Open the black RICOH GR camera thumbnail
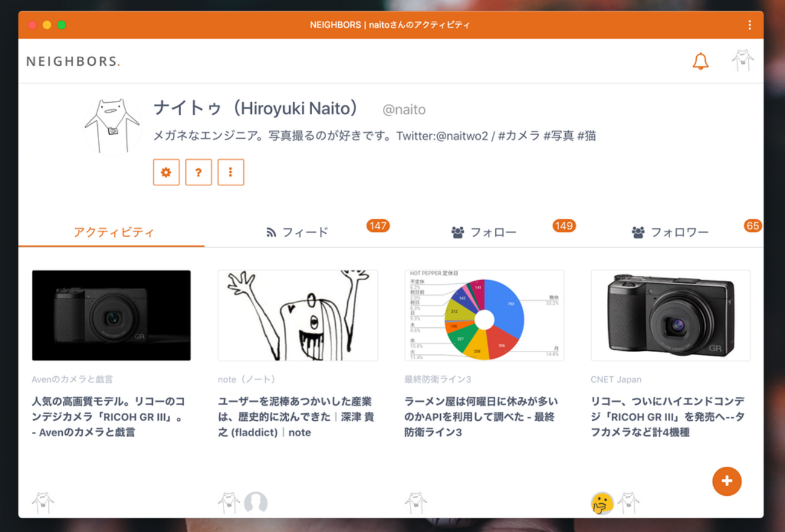This screenshot has width=785, height=532. [111, 315]
